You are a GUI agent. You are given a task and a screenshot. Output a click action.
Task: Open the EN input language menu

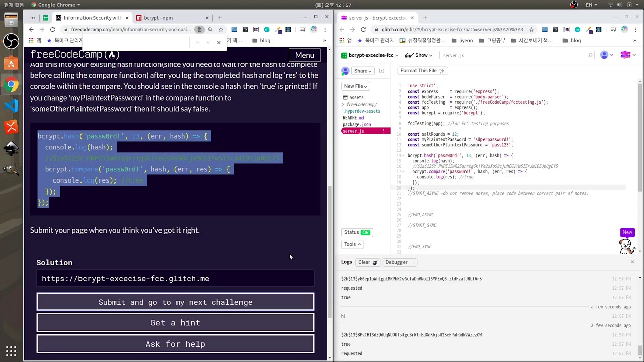coord(592,5)
